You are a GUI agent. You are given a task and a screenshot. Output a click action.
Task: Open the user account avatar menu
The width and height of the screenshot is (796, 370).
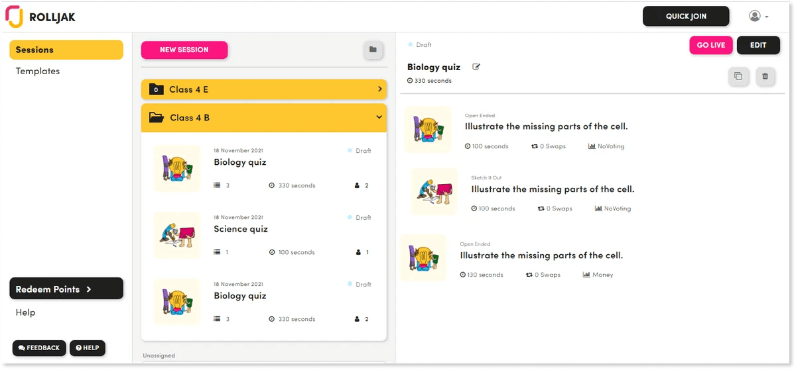coord(758,16)
